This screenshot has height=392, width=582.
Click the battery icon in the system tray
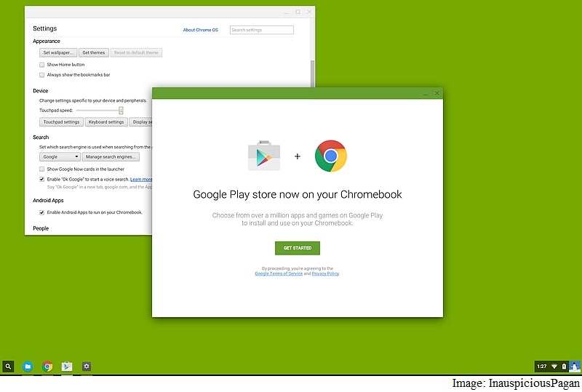pos(564,367)
